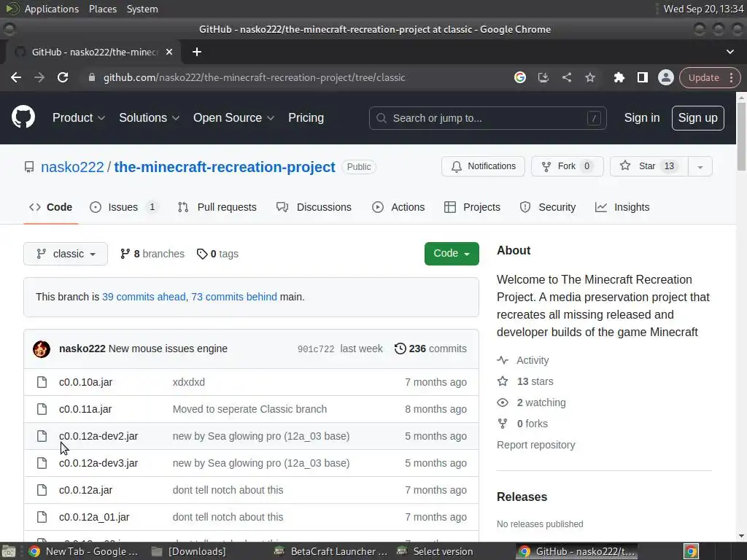Screen dimensions: 747x560
Task: Click the star icon beside 13 stars
Action: coord(503,381)
